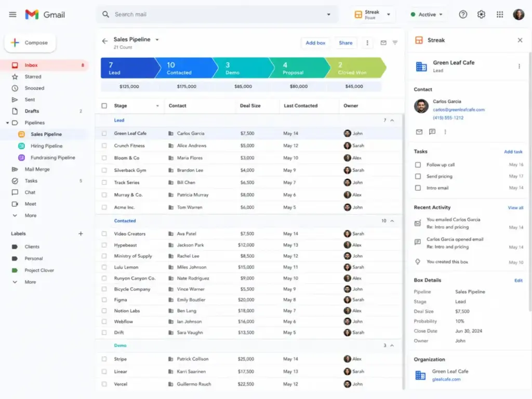Open comment icon under Carlos Garcia contact
Viewport: 532px width, 399px height.
[x=432, y=131]
